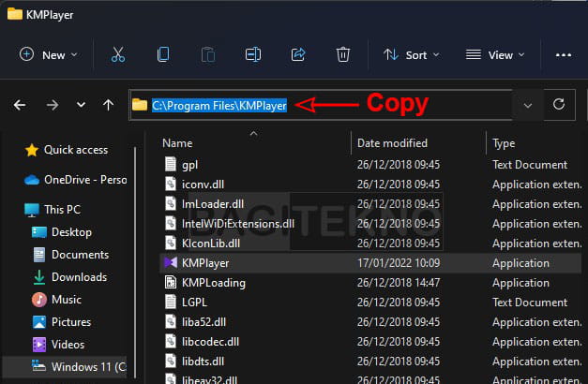Screen dimensions: 588x384
Task: Click the KMPLoading file icon
Action: tap(171, 282)
